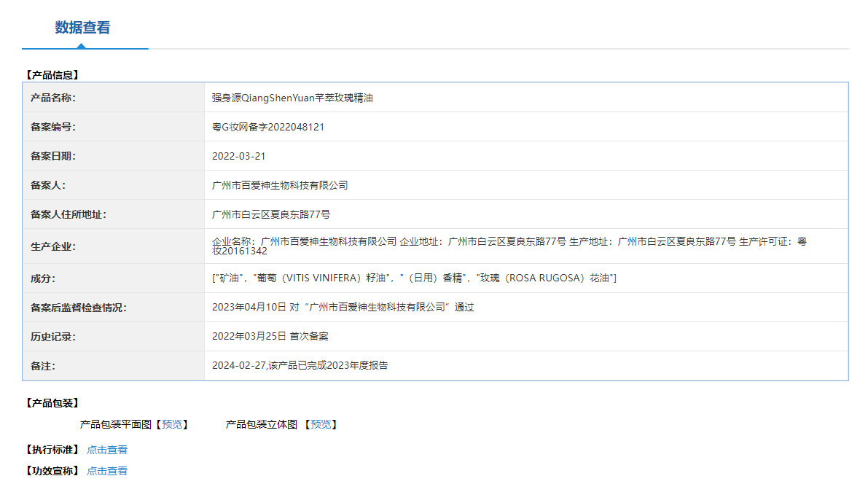Click the 备案日期: label
This screenshot has width=868, height=492.
click(53, 157)
